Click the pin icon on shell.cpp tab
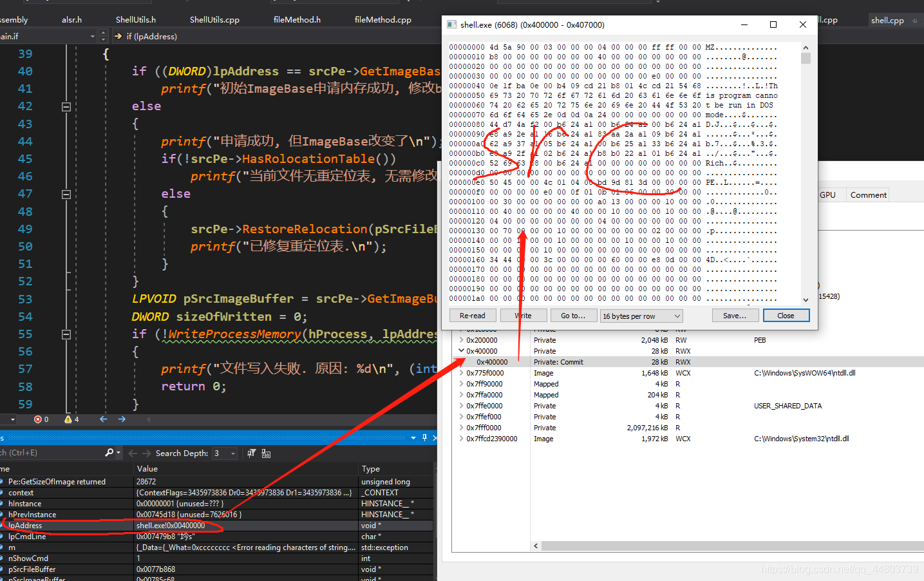The width and height of the screenshot is (924, 581). click(914, 21)
